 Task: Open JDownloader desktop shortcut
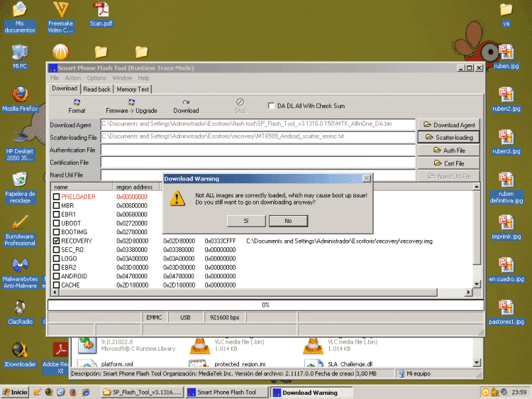point(20,355)
